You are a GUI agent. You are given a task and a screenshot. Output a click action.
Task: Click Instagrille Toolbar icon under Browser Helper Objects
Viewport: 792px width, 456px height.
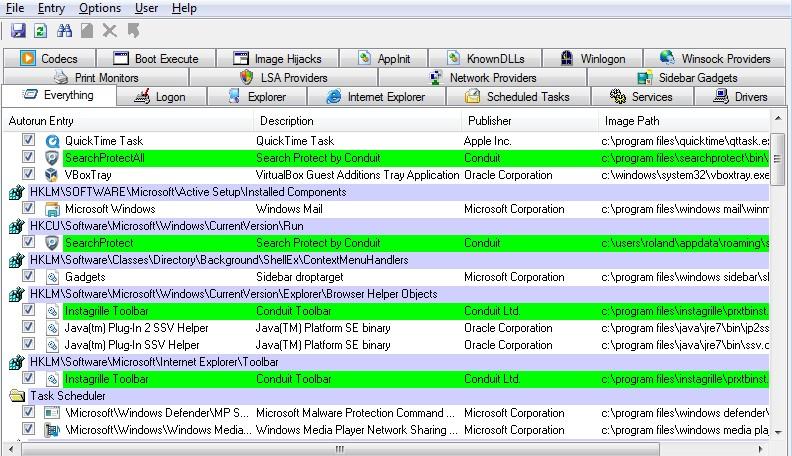[x=52, y=311]
